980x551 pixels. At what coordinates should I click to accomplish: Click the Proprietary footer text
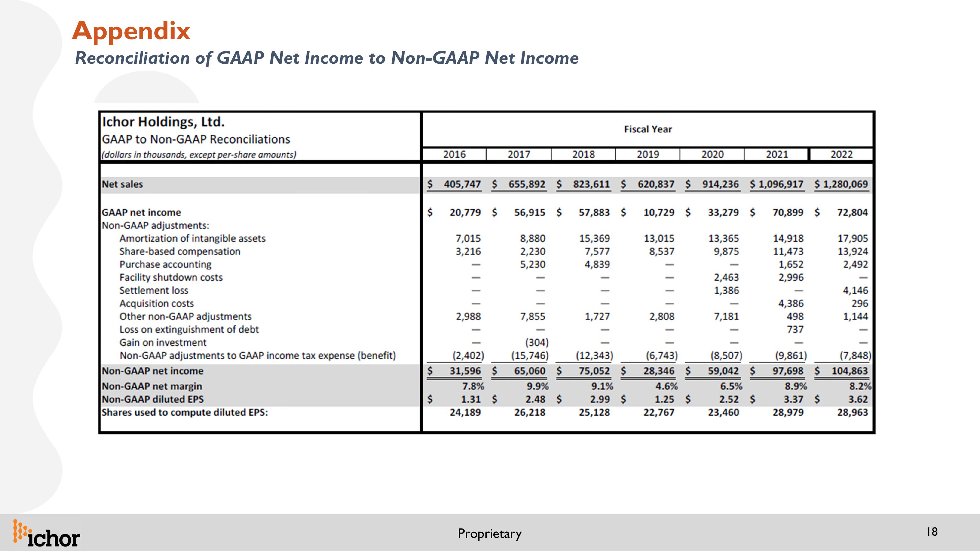(x=490, y=534)
